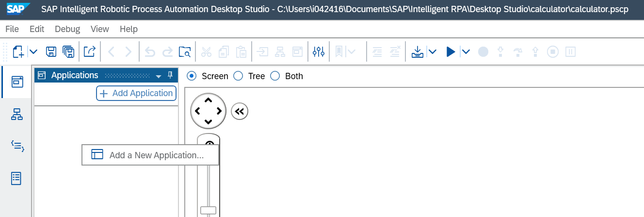Click the Save icon in toolbar
This screenshot has width=644, height=217.
[x=51, y=51]
